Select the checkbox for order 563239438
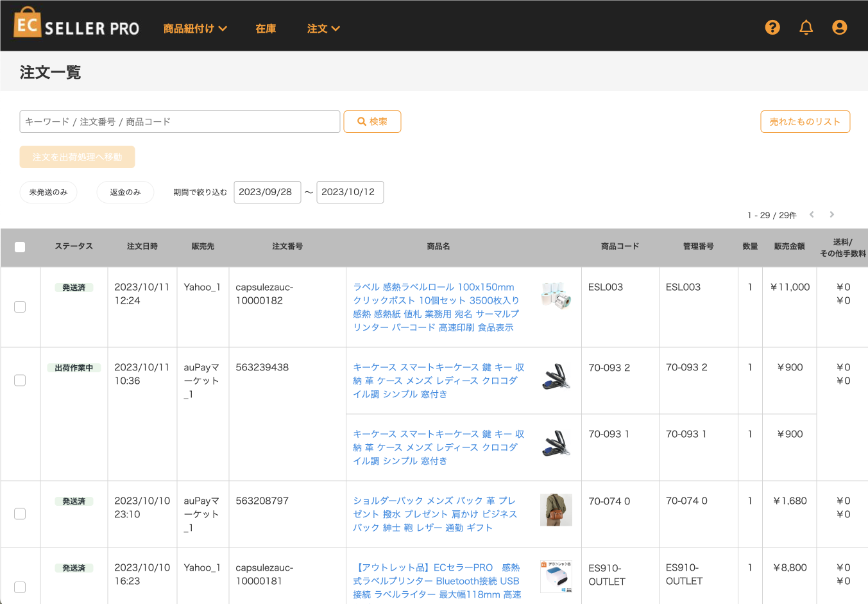Screen dimensions: 868x604 pos(20,381)
